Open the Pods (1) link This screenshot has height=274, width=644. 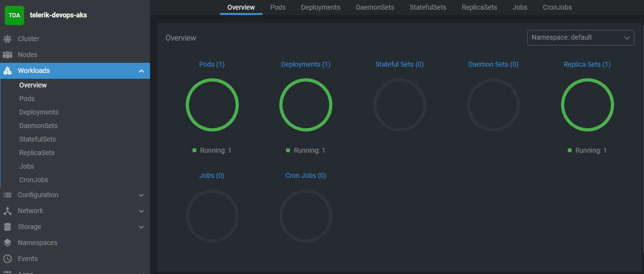212,64
